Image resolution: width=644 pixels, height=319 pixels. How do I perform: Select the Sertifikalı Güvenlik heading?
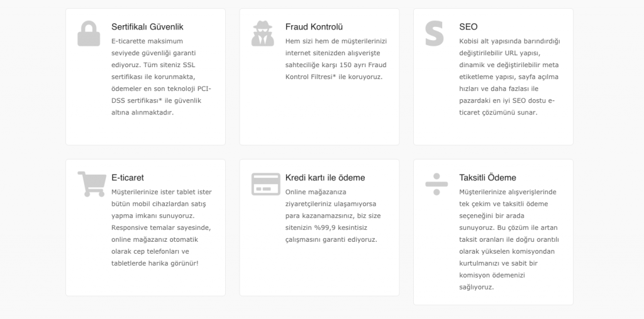pos(147,27)
